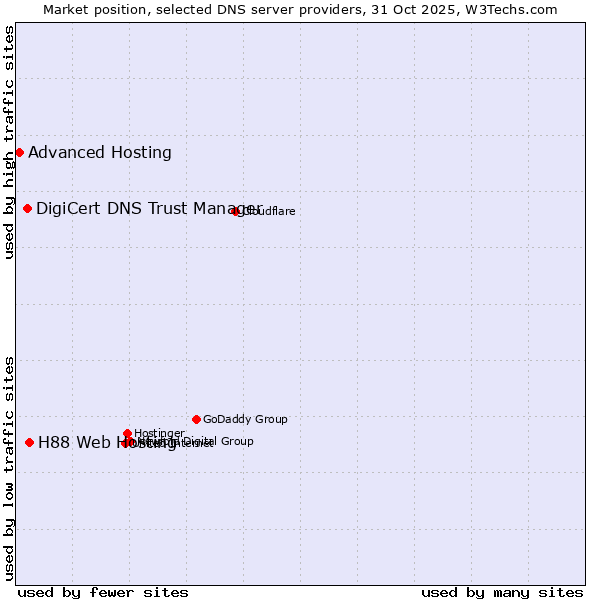Click the Advanced Hosting red data point
Screen dimensions: 600x600
pyautogui.click(x=20, y=153)
